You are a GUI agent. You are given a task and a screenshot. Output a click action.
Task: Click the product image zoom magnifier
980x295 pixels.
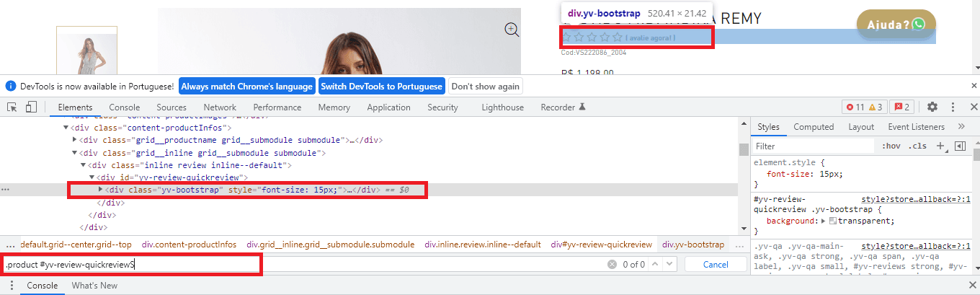[512, 29]
